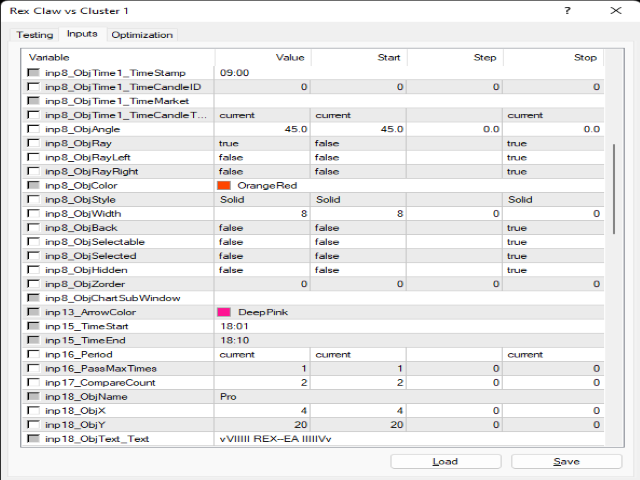
Task: Check the inp16_Period checkbox
Action: [34, 354]
